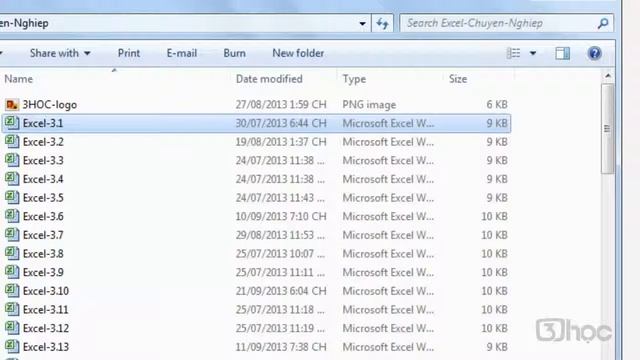Click the PNG image type cell
The width and height of the screenshot is (640, 360).
369,105
